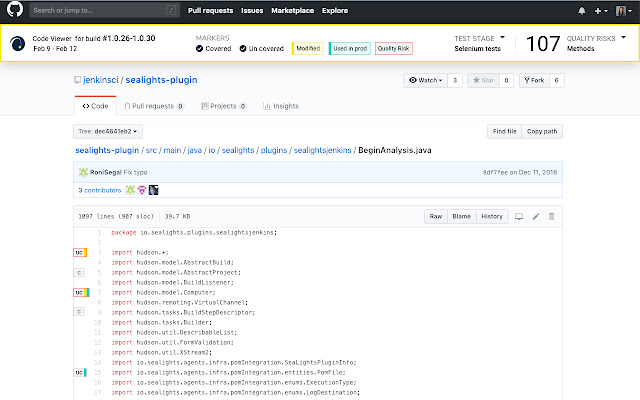
Task: Open the file History
Action: click(492, 216)
